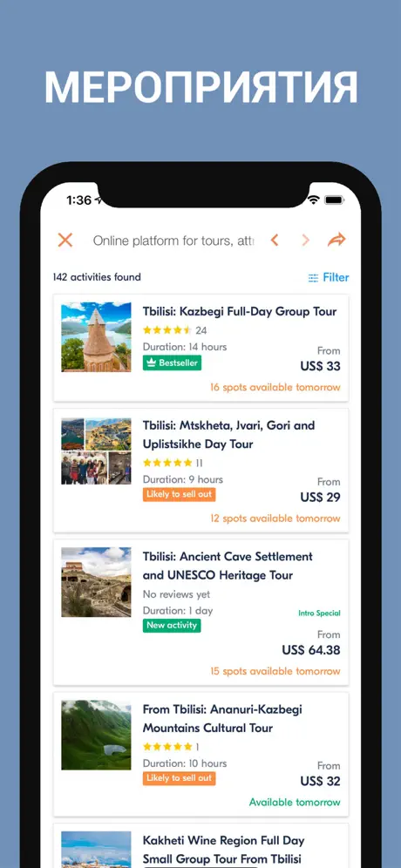Go back using the left chevron arrow
Screen dimensions: 401x868
tap(274, 241)
